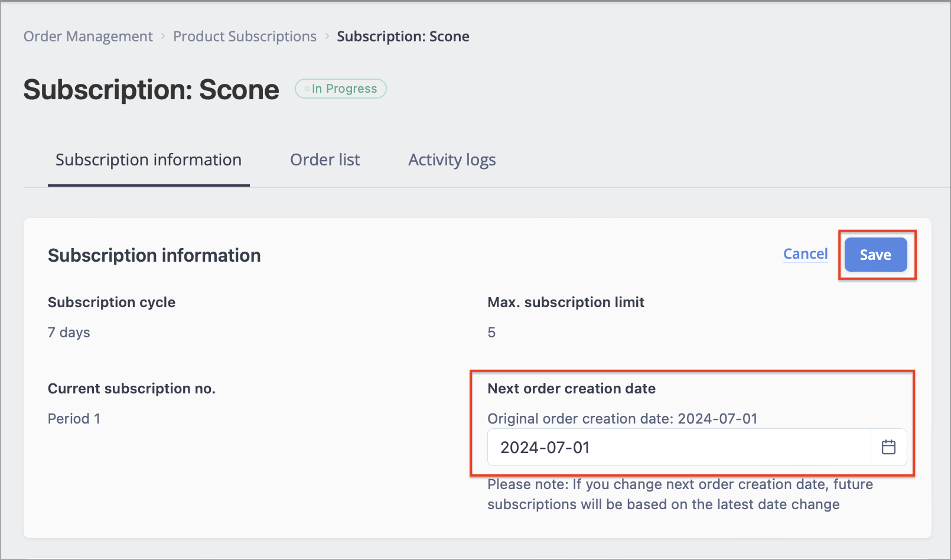Select the Subscription information tab
951x560 pixels.
point(149,160)
